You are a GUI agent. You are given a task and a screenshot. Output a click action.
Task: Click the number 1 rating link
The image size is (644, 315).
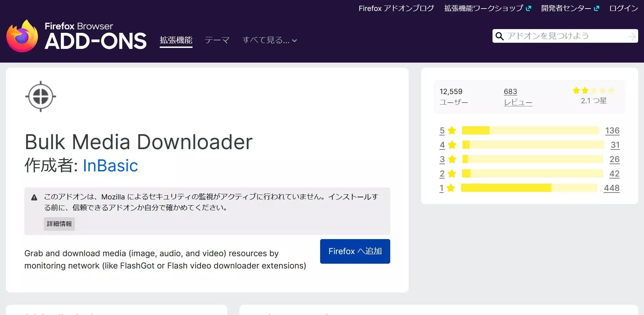[442, 188]
